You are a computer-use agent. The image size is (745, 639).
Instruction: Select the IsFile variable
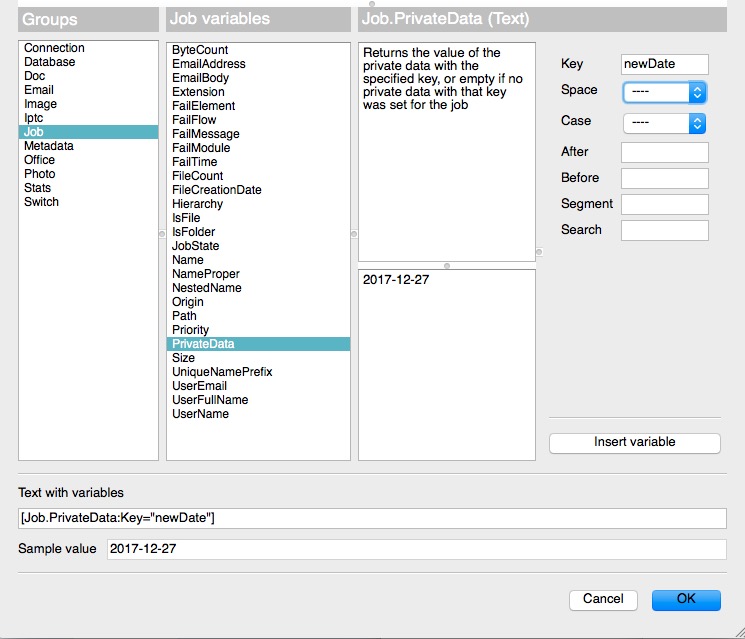(258, 219)
